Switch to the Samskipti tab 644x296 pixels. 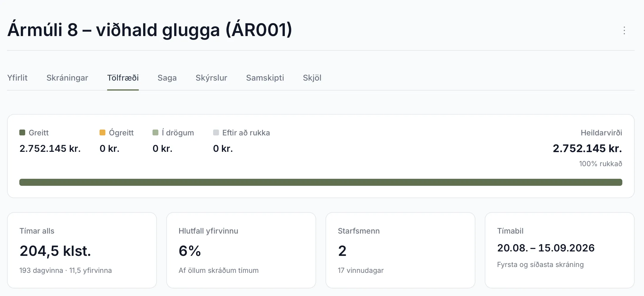265,78
